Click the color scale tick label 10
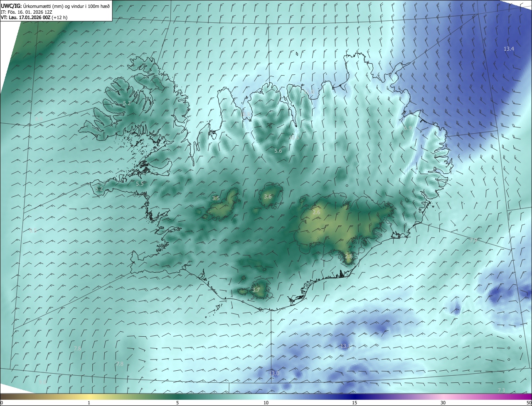Image resolution: width=532 pixels, height=406 pixels. click(266, 403)
